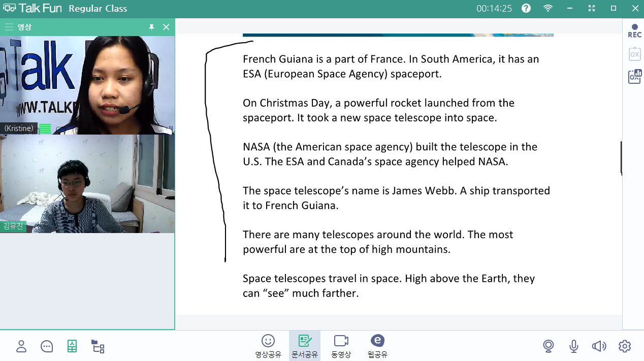Image resolution: width=644 pixels, height=361 pixels.
Task: Open the 동영상 video button
Action: point(341,345)
